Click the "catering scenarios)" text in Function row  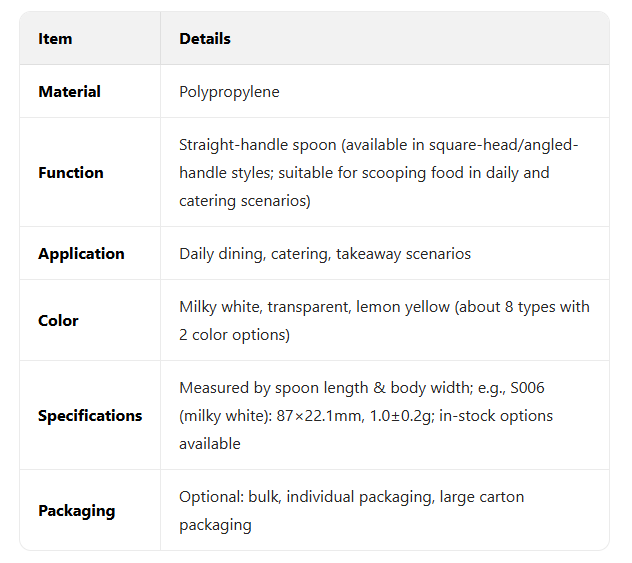pos(244,201)
